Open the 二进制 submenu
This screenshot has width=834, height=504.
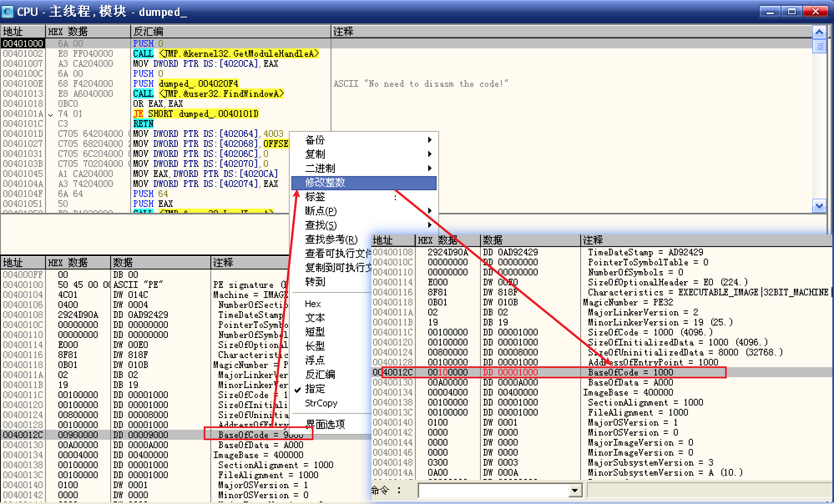click(x=321, y=169)
